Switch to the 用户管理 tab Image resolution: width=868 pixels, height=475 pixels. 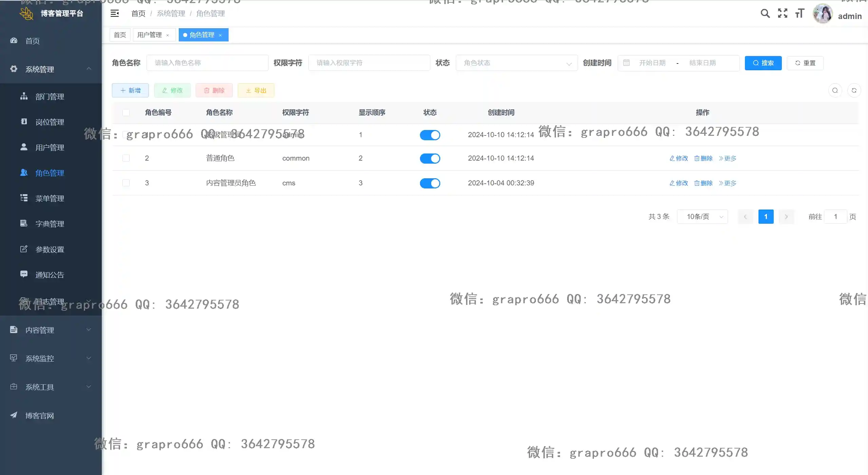[150, 35]
